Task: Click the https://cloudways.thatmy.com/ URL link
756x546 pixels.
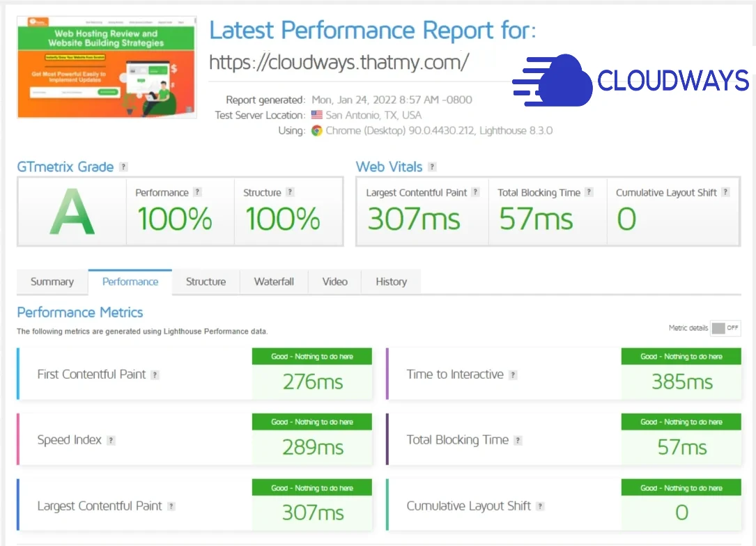Action: (341, 63)
